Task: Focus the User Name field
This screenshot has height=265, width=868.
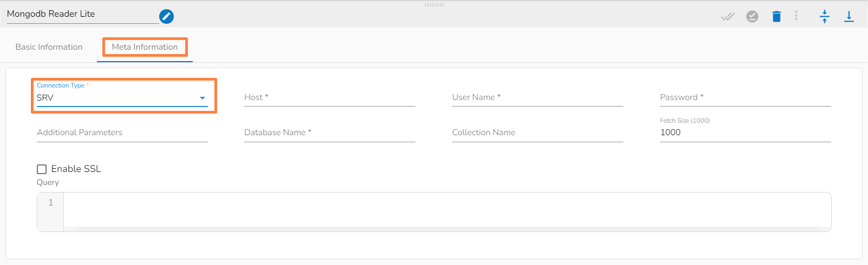Action: click(x=537, y=97)
